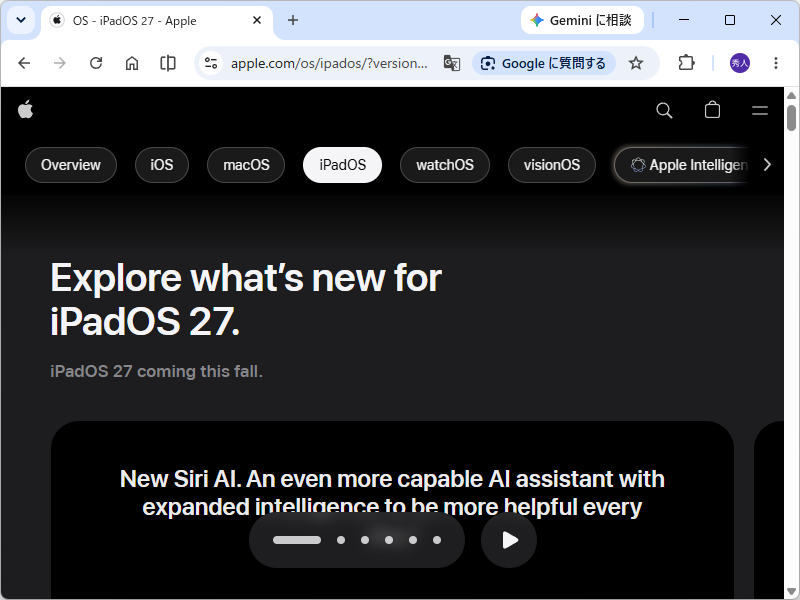Select the active first carousel indicator bar
Screen dimensions: 800x600
pos(297,540)
